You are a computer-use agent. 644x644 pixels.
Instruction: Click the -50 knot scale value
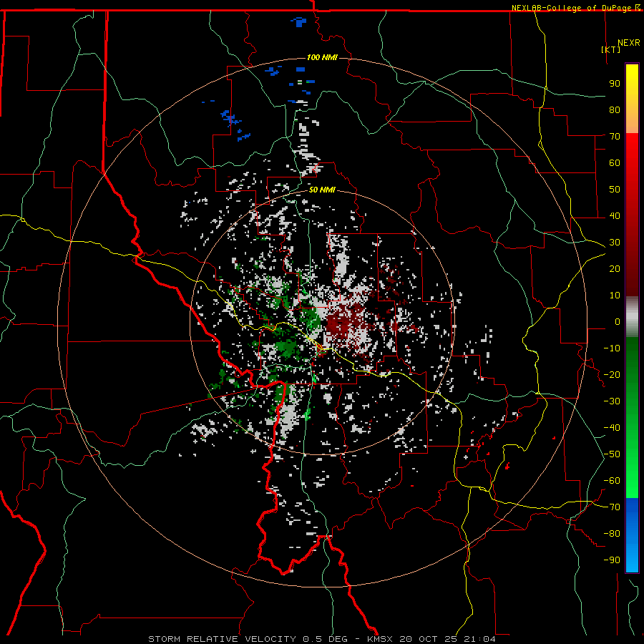coord(612,454)
